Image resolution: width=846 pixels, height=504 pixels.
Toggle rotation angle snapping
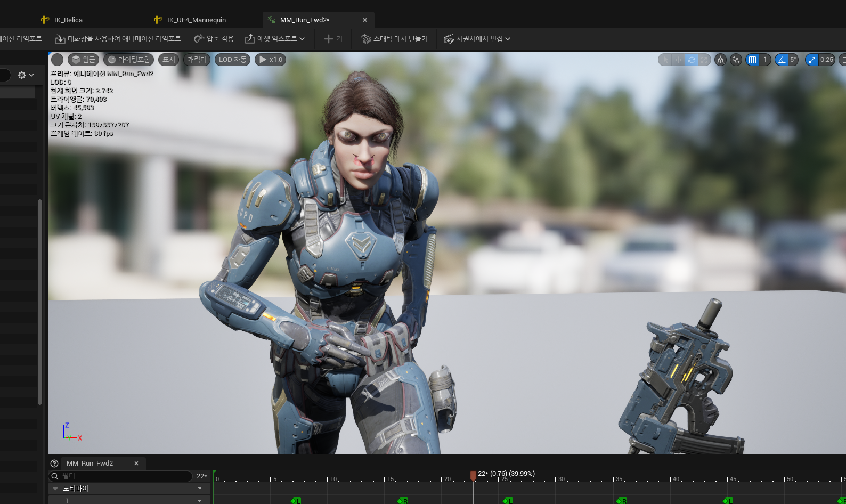pos(782,60)
